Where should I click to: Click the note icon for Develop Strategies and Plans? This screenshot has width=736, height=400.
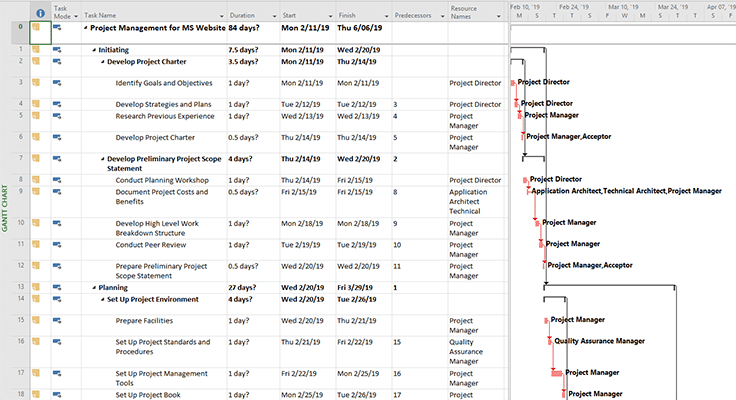pos(36,104)
